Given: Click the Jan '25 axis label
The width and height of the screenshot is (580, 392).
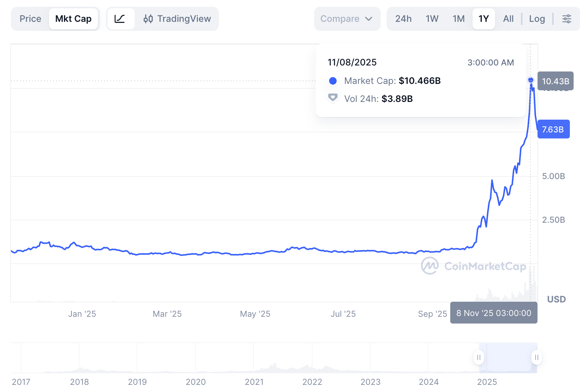Looking at the screenshot, I should click(x=82, y=314).
